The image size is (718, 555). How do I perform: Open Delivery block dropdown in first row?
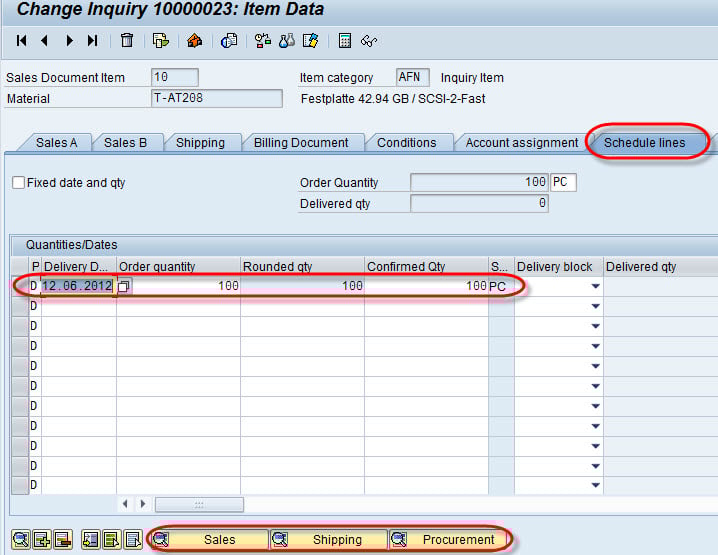pyautogui.click(x=596, y=287)
